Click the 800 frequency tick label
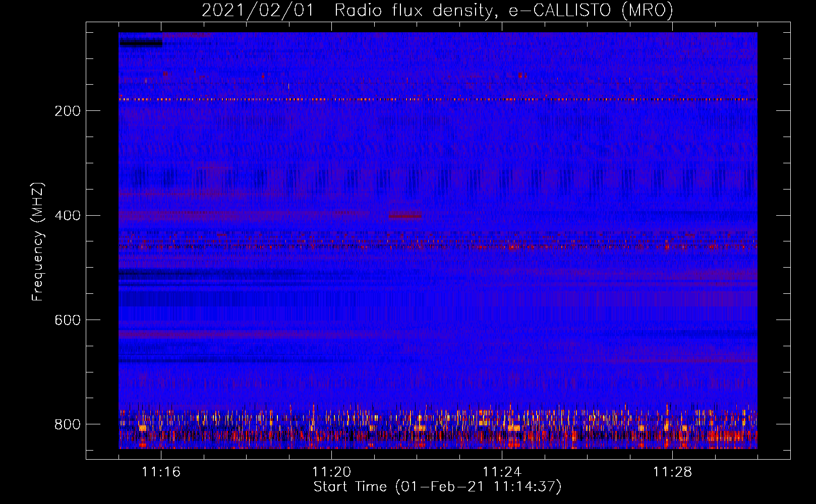Viewport: 816px width, 504px height. pyautogui.click(x=68, y=424)
